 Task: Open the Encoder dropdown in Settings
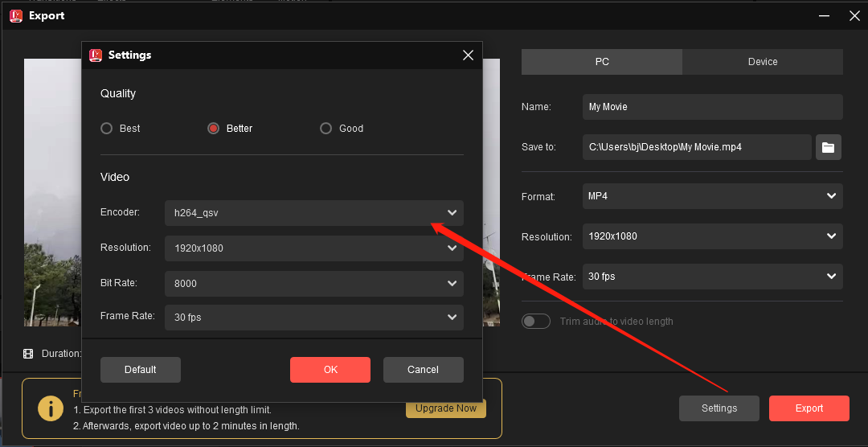(x=314, y=213)
